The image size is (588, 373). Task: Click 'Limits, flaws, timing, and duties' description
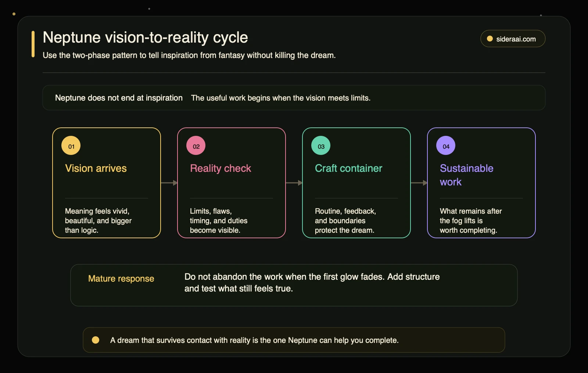(219, 221)
